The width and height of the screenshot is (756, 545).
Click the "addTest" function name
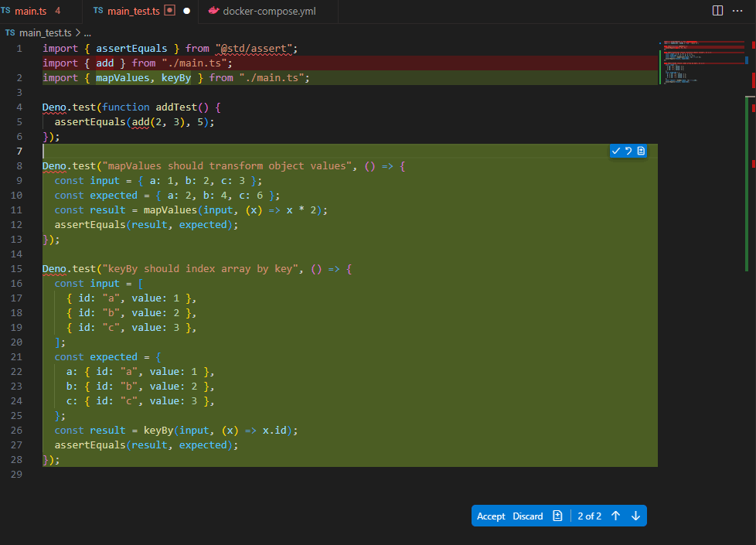(176, 107)
